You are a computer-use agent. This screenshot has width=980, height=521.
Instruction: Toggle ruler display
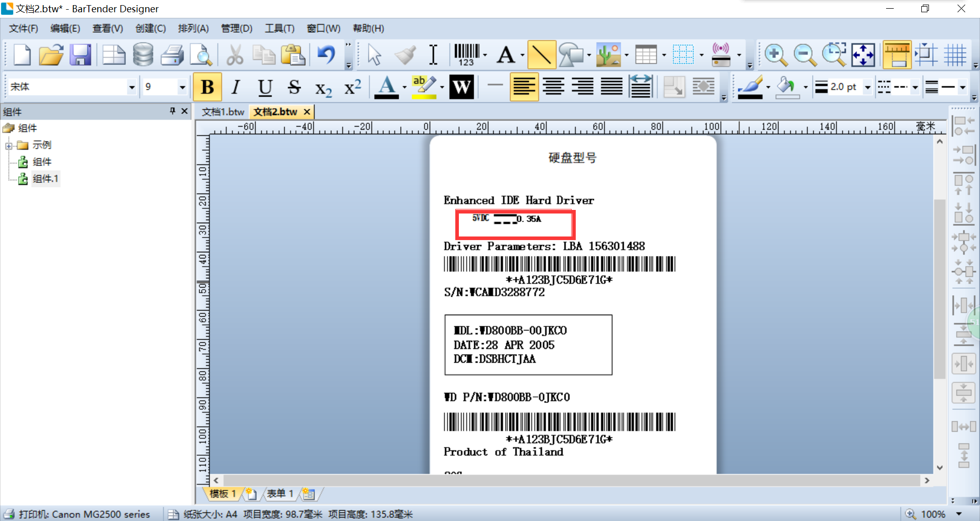click(897, 55)
